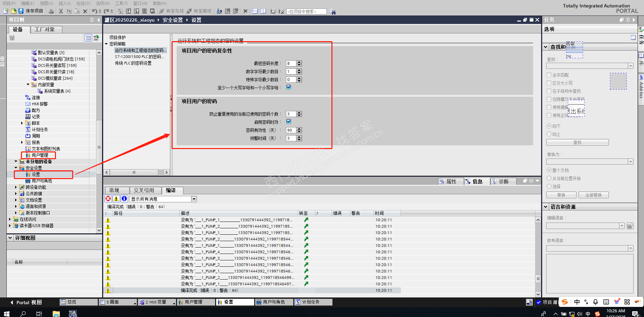Collapse the 查找和替换 section
Viewport: 644px width, 317px height.
(x=546, y=47)
